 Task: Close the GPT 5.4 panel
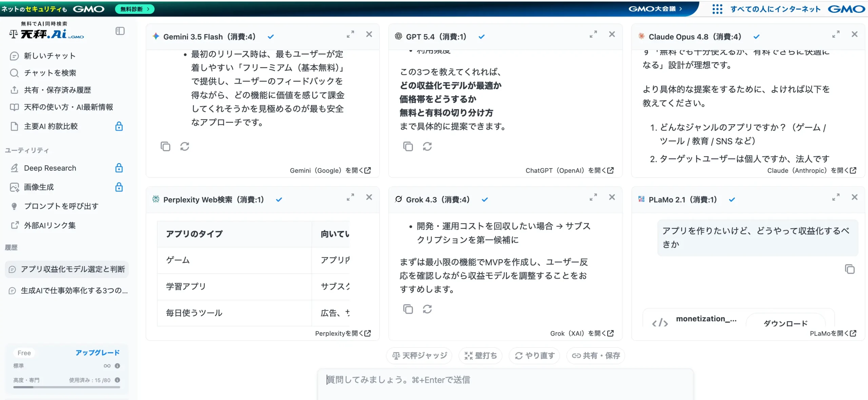coord(612,34)
